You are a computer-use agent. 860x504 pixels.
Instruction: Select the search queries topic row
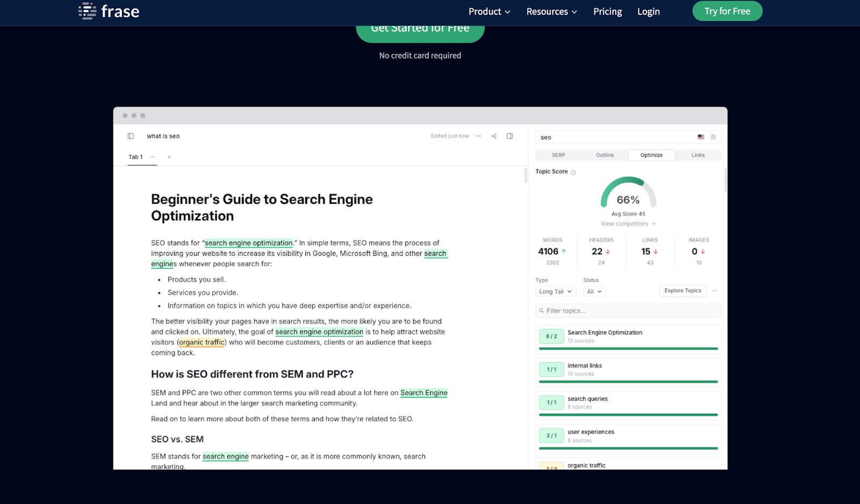[x=628, y=405]
